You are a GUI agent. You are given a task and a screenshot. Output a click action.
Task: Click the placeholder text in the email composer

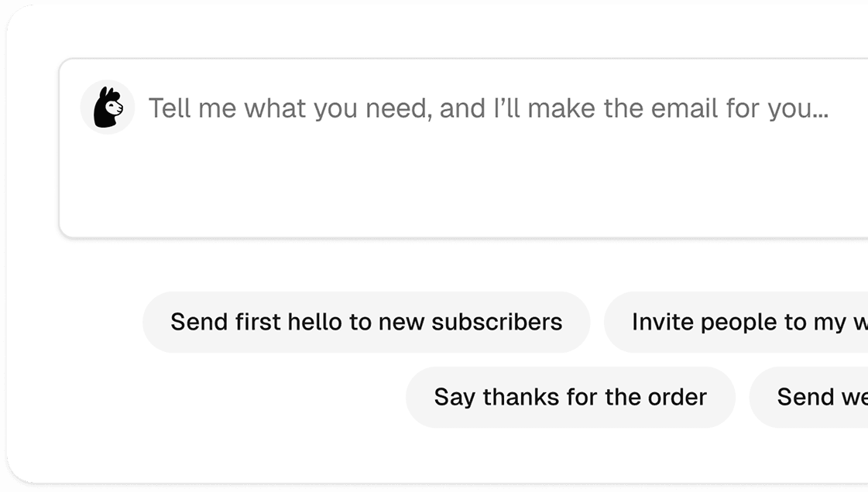click(488, 108)
